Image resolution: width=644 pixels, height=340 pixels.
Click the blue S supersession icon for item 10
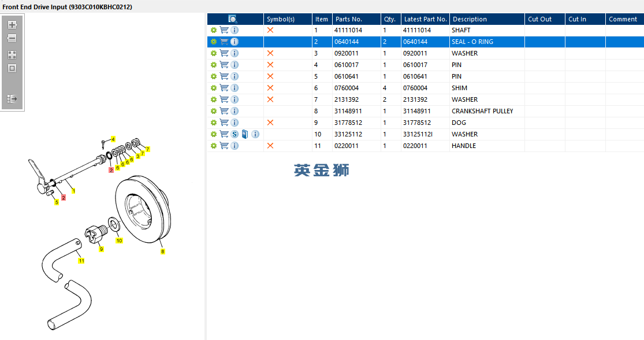click(234, 134)
